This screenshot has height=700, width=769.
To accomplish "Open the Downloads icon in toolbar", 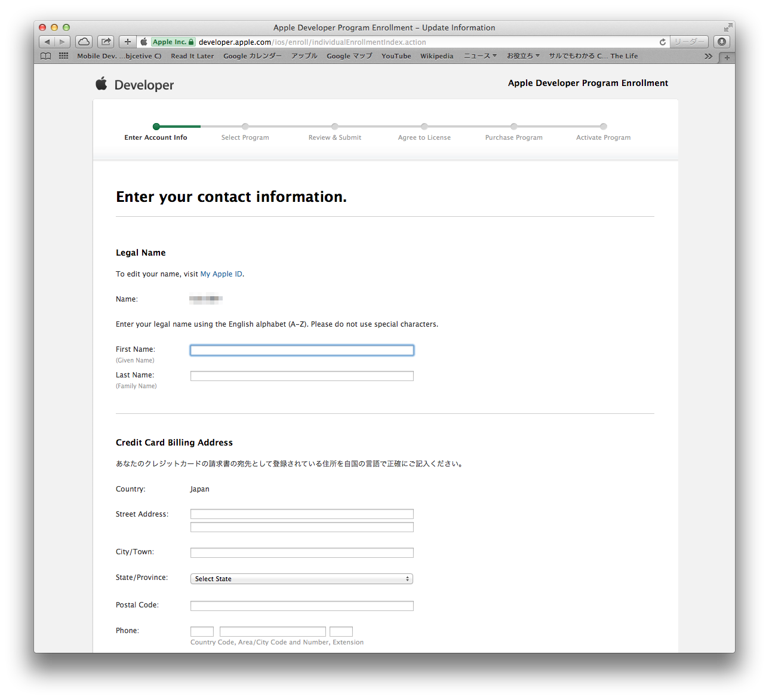I will click(x=722, y=42).
